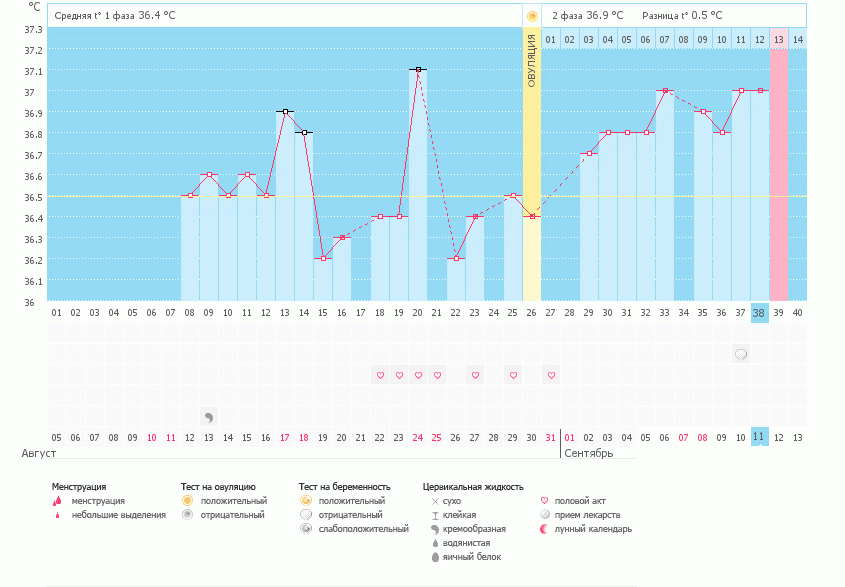This screenshot has width=845, height=587.
Task: Click the heart icon on August 31
Action: (551, 375)
